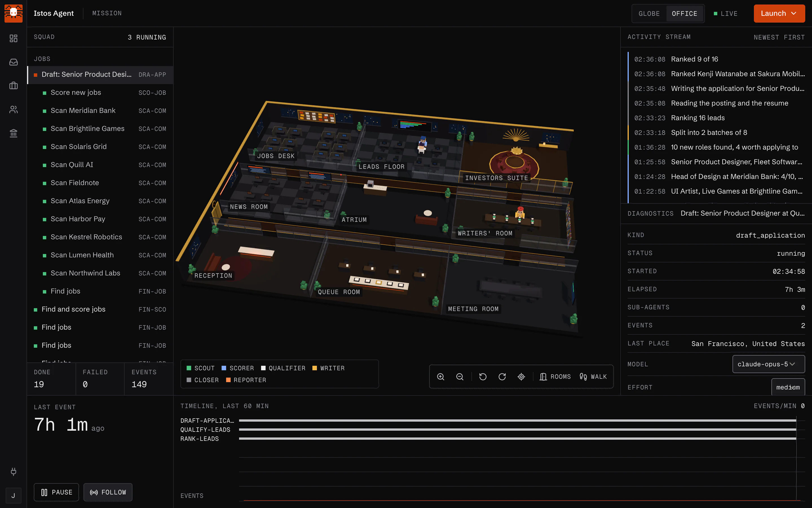Screen dimensions: 812x508
Task: Open the J user avatar
Action: 14,495
